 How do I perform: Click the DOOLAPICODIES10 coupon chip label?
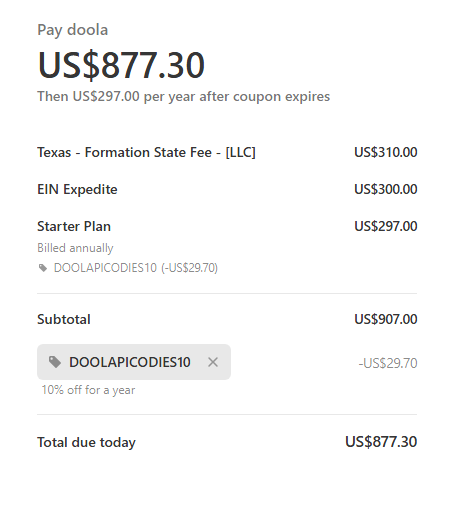(x=130, y=362)
